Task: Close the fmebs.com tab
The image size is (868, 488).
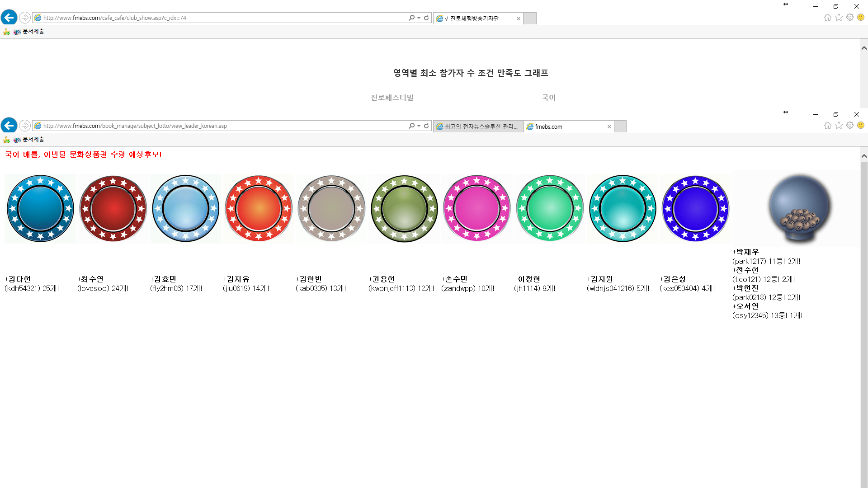Action: (609, 127)
